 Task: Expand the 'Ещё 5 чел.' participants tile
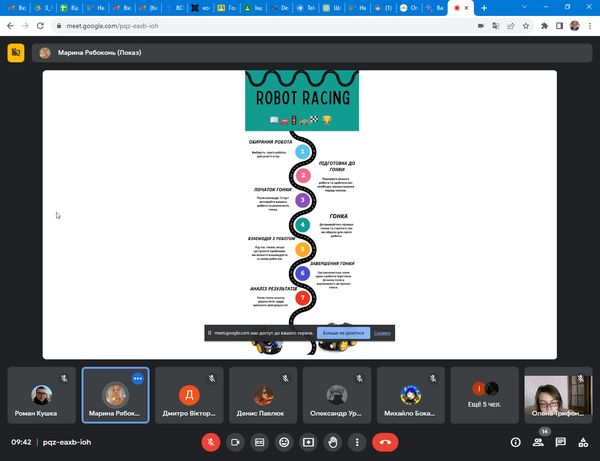coord(485,394)
